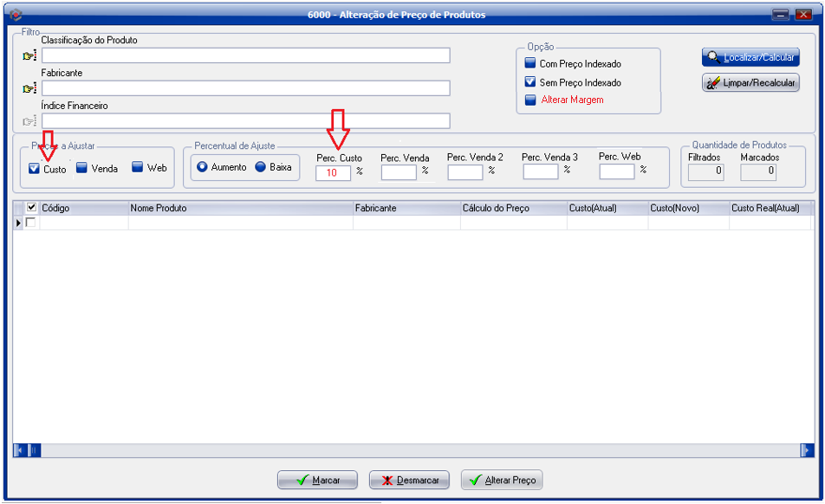Sort by the Nome Produto column header
Image resolution: width=825 pixels, height=504 pixels.
tap(240, 209)
